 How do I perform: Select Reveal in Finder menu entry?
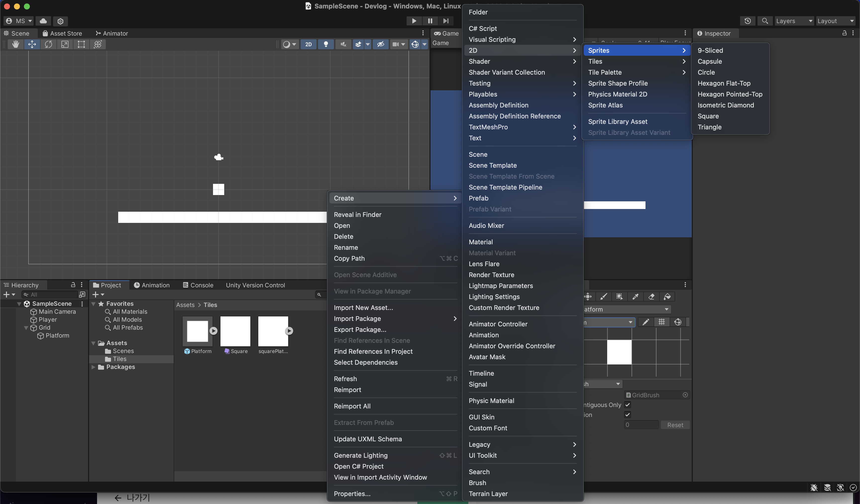tap(357, 215)
